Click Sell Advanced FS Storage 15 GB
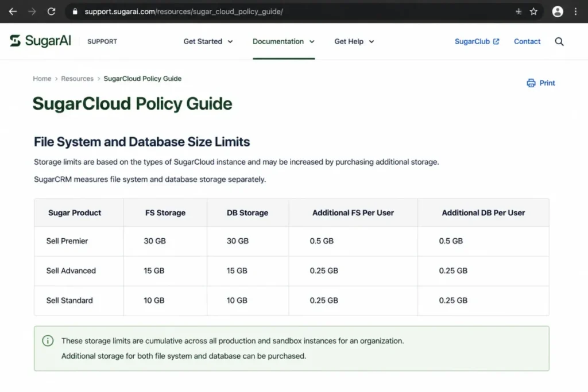Viewport: 588px width, 392px height. 154,270
